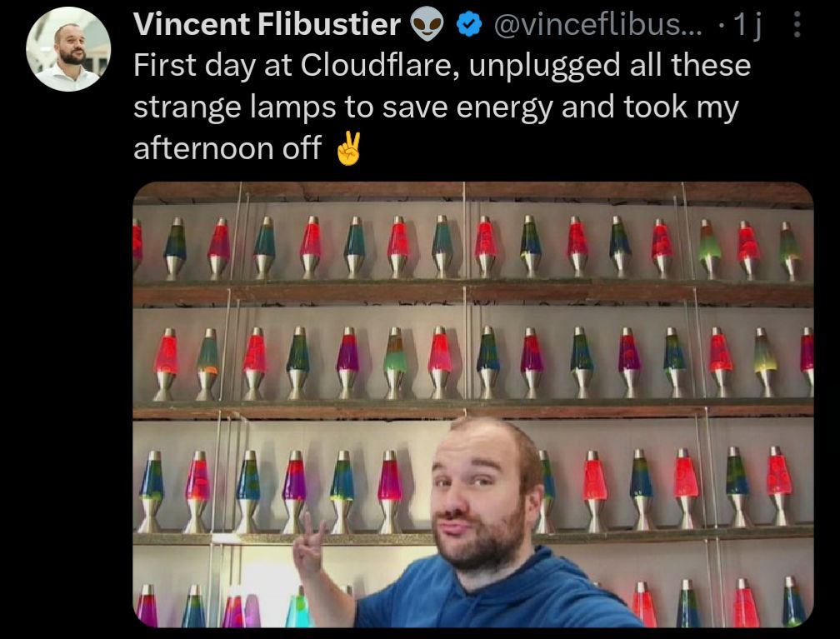Click the "afternoon off" text
Screen dimensions: 840x639
click(227, 147)
